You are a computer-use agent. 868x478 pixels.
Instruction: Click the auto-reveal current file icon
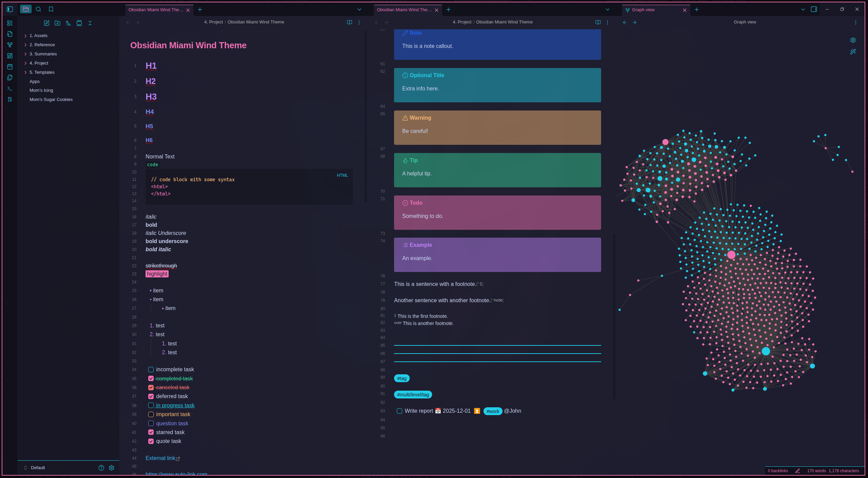pyautogui.click(x=79, y=23)
